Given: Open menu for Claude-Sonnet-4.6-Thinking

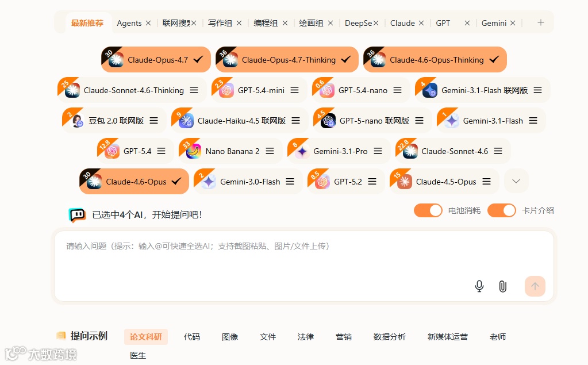Looking at the screenshot, I should (x=194, y=90).
